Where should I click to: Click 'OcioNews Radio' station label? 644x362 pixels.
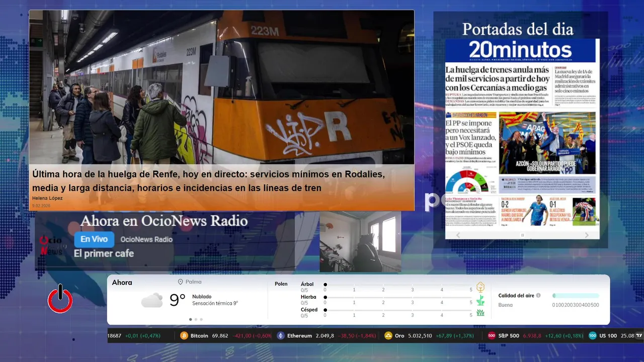(x=146, y=239)
